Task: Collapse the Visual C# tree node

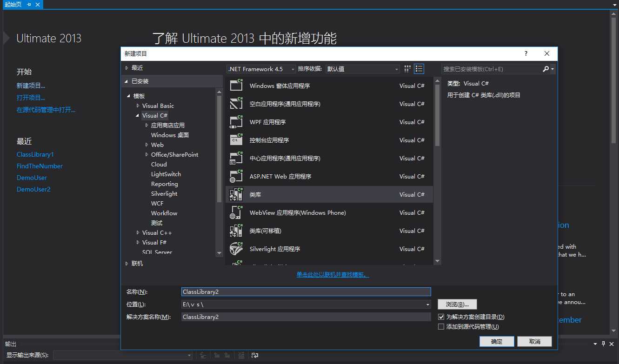Action: coord(138,115)
